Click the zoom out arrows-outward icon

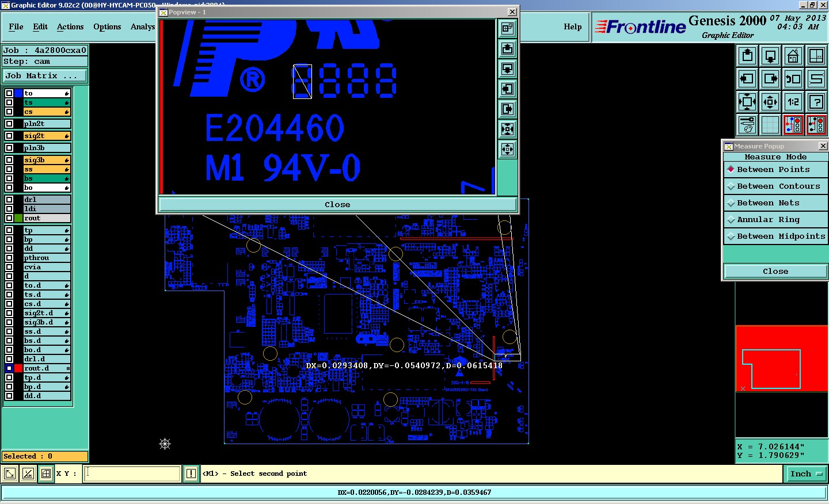point(770,102)
